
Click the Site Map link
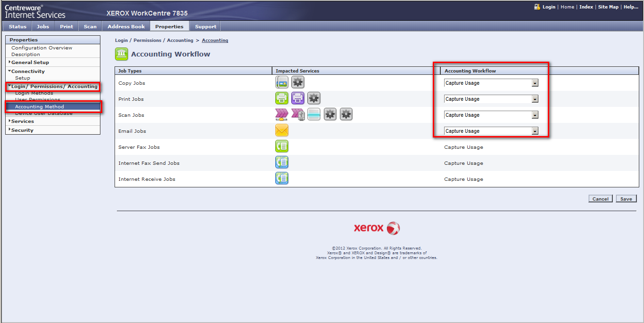608,7
